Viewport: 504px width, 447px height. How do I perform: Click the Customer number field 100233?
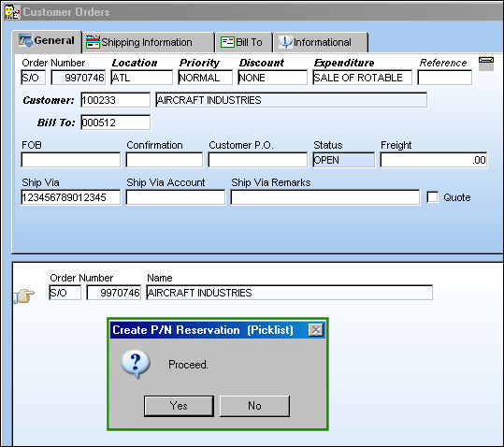[x=115, y=100]
